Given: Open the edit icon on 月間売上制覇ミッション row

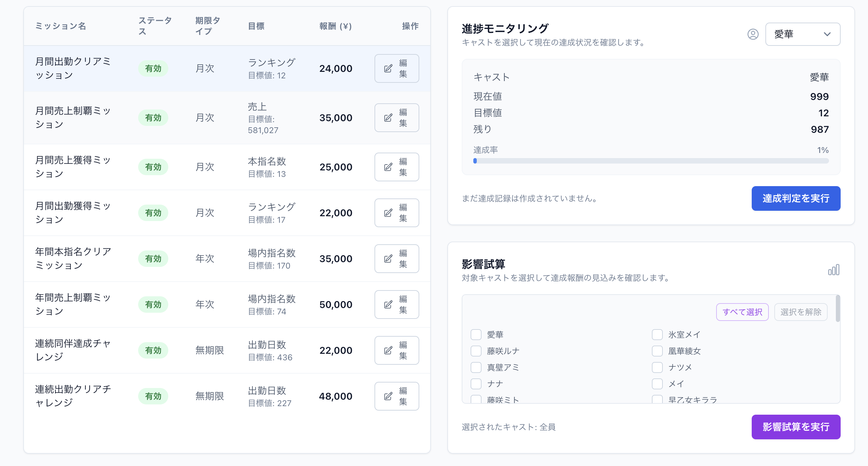Looking at the screenshot, I should click(x=387, y=117).
